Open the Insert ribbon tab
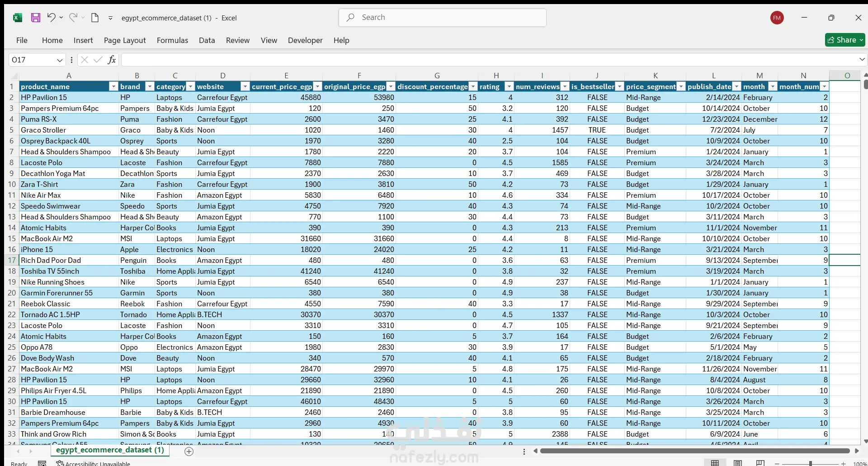The height and width of the screenshot is (466, 868). 83,40
